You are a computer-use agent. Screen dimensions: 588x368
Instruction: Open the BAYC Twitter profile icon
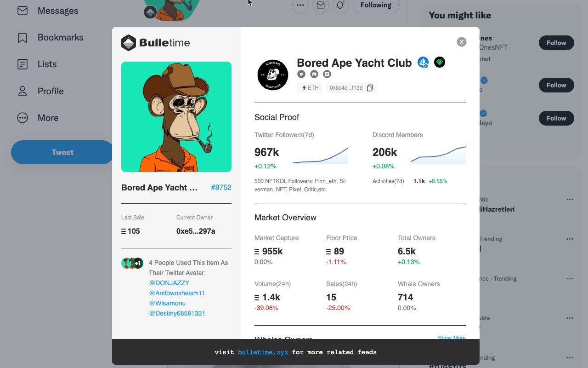point(301,74)
